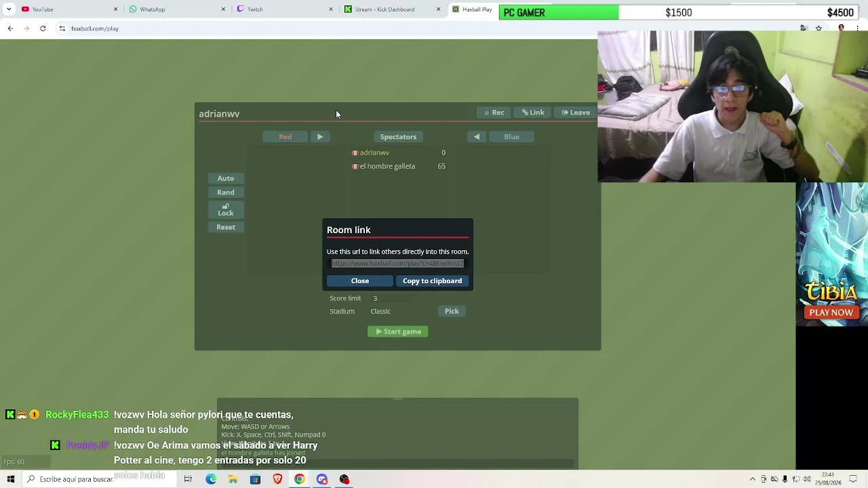Viewport: 868px width, 488px height.
Task: Switch to Google Chrome on taskbar
Action: (299, 479)
